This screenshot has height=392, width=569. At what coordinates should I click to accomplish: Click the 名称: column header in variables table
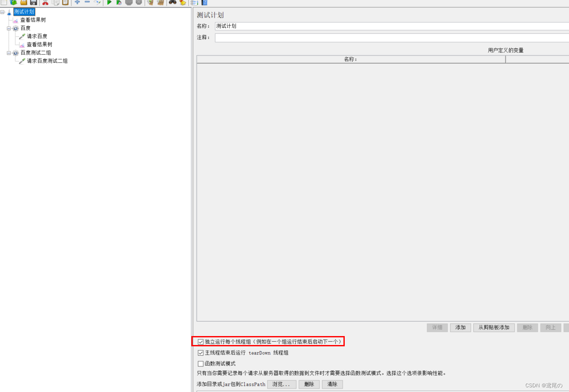tap(351, 59)
